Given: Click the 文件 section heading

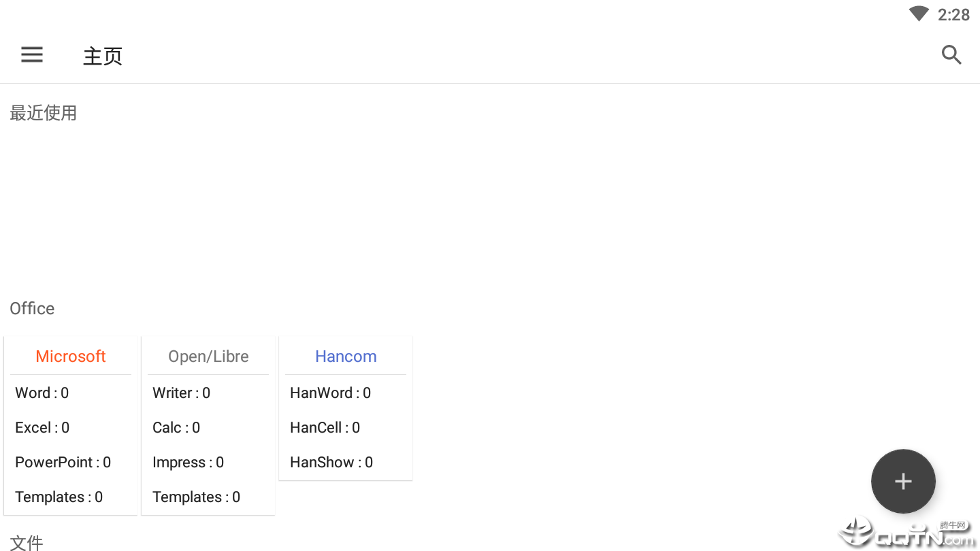Looking at the screenshot, I should (x=27, y=542).
